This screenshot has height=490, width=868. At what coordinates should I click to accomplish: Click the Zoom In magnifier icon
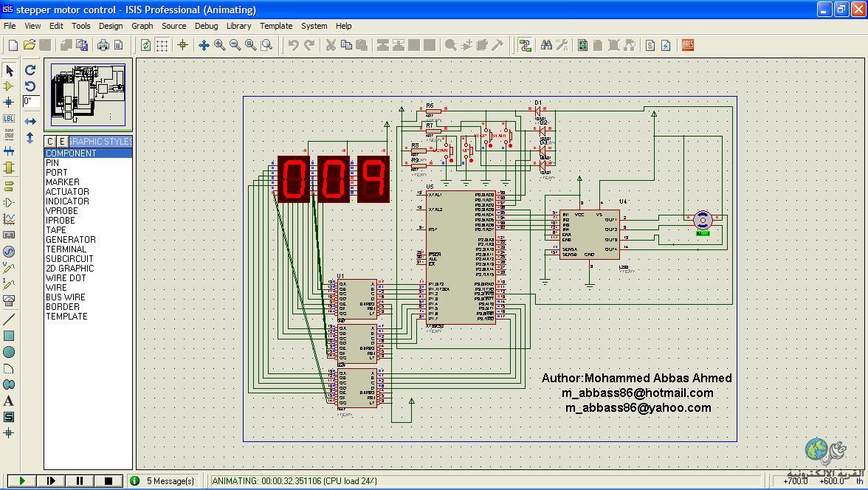[x=220, y=46]
